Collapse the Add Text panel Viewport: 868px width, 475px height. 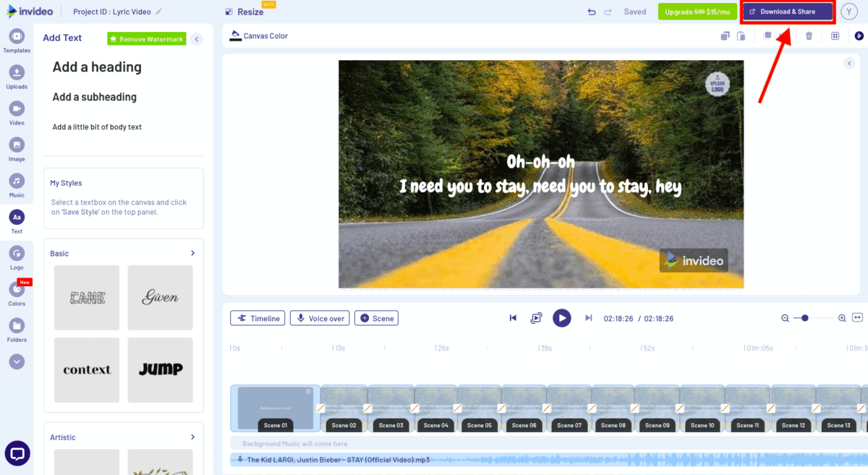(197, 39)
